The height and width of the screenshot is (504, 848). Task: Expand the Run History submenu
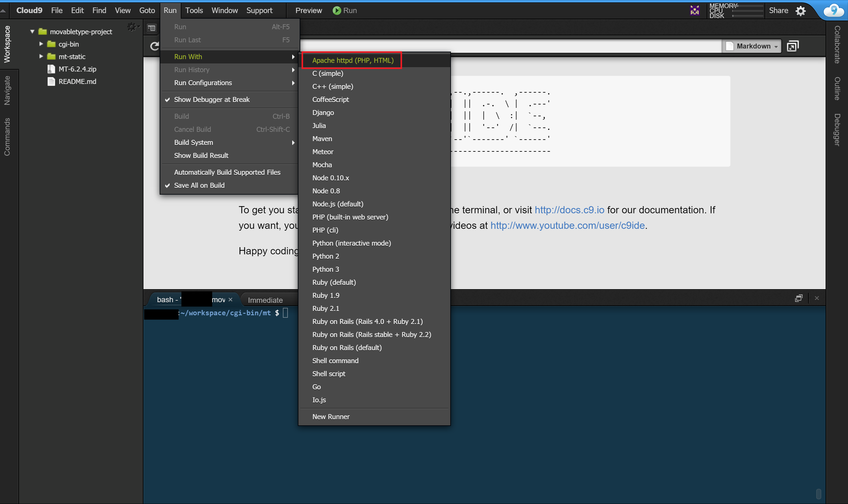pos(229,70)
